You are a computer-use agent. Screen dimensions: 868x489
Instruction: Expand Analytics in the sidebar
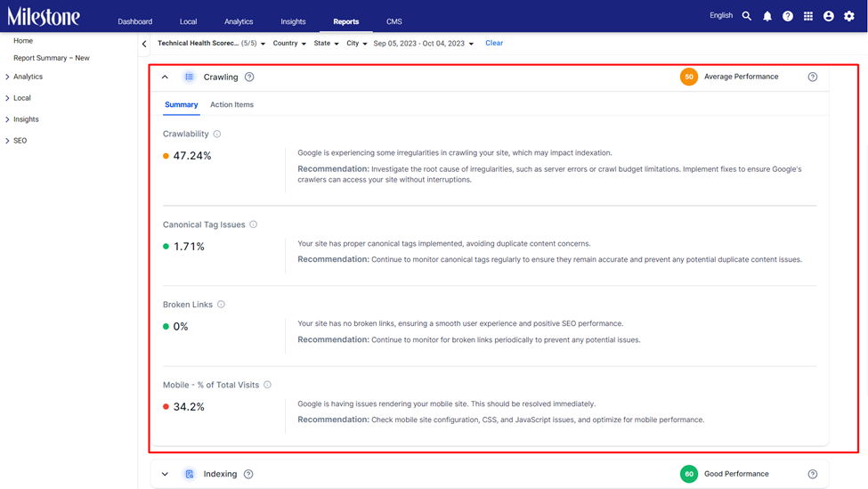[x=7, y=77]
